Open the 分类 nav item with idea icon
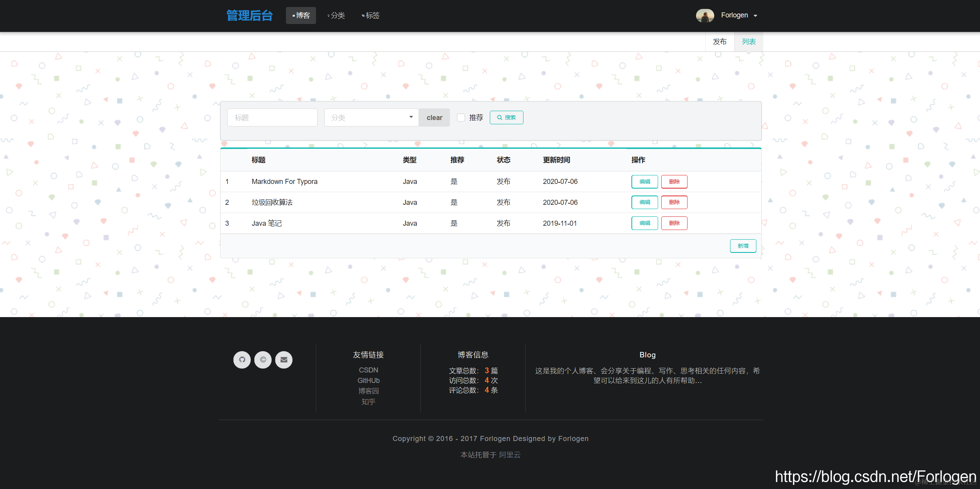The height and width of the screenshot is (489, 980). tap(336, 15)
